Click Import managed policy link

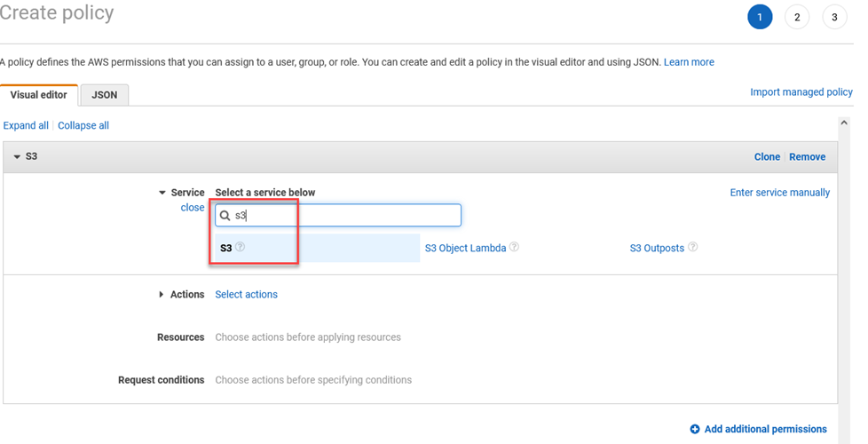tap(801, 91)
